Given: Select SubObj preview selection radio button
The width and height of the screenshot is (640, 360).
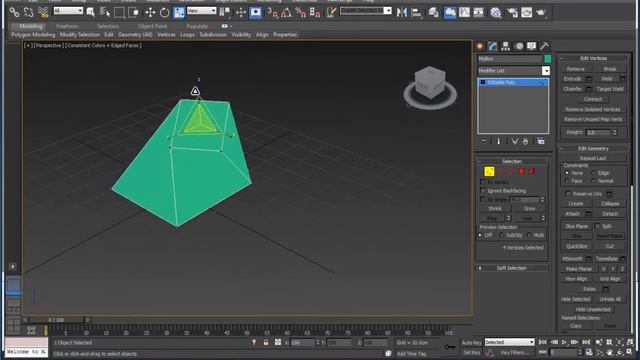Looking at the screenshot, I should point(501,235).
